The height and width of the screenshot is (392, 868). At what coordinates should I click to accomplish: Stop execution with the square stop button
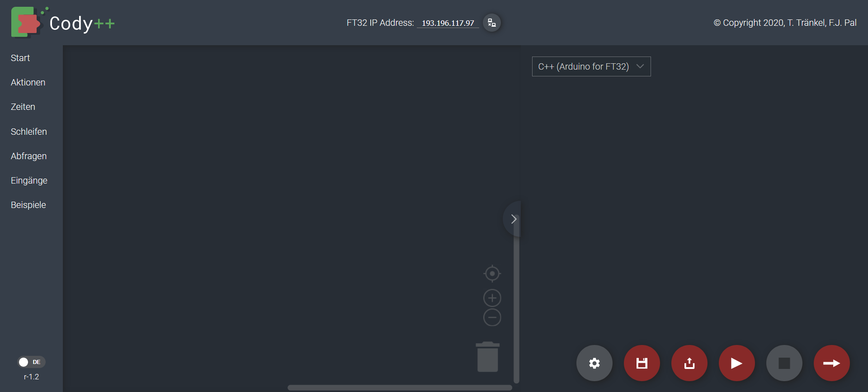784,363
